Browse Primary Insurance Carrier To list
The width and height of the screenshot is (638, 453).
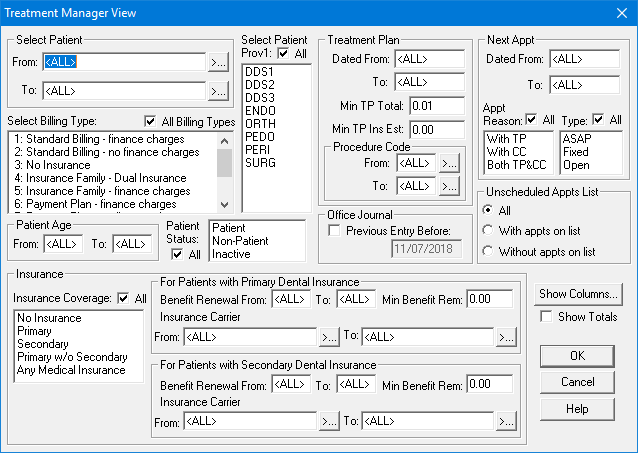click(508, 337)
